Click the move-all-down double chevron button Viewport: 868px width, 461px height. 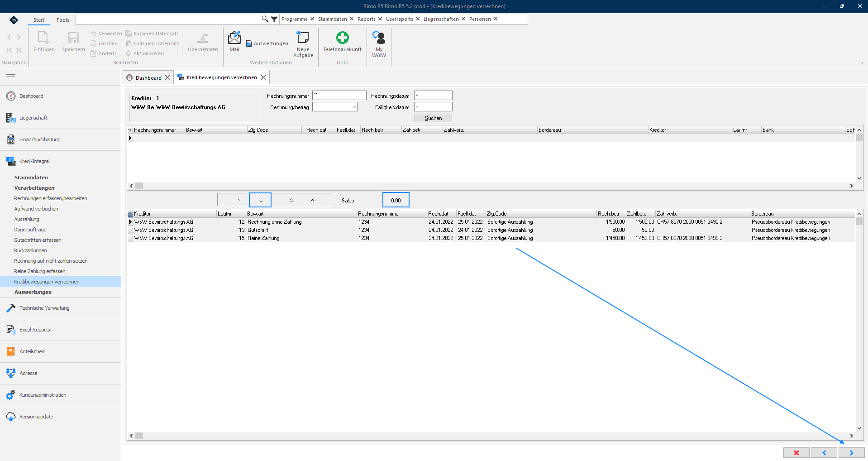pos(260,200)
